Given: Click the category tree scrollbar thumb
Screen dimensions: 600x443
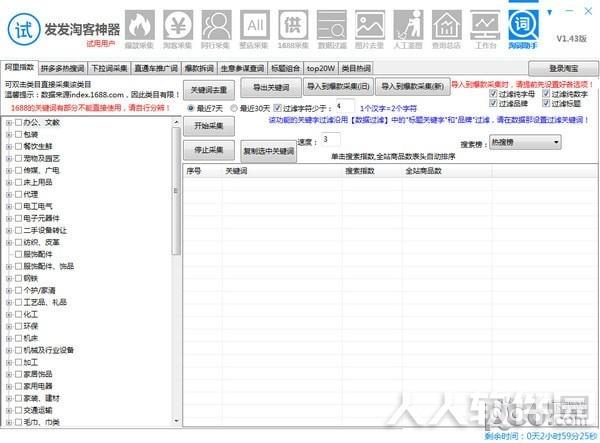Looking at the screenshot, I should pyautogui.click(x=176, y=191).
